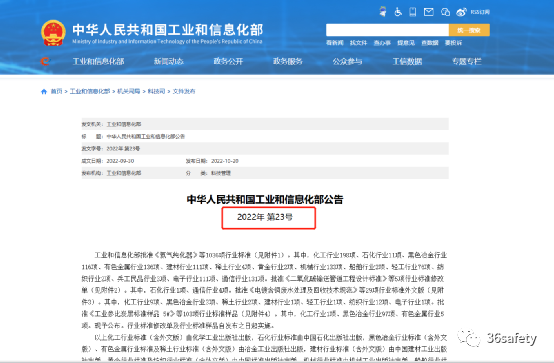
Task: Open the wheelchair accessibility icon
Action: (x=398, y=12)
